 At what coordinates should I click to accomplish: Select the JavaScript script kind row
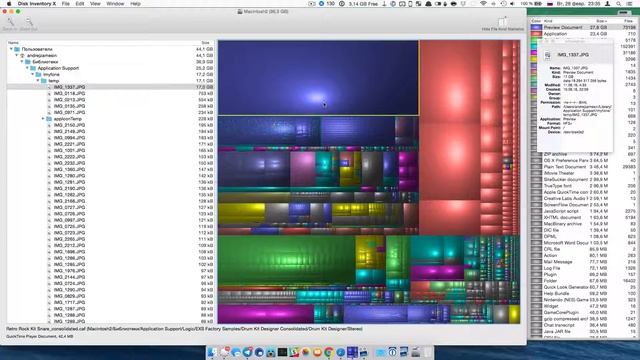click(x=584, y=211)
